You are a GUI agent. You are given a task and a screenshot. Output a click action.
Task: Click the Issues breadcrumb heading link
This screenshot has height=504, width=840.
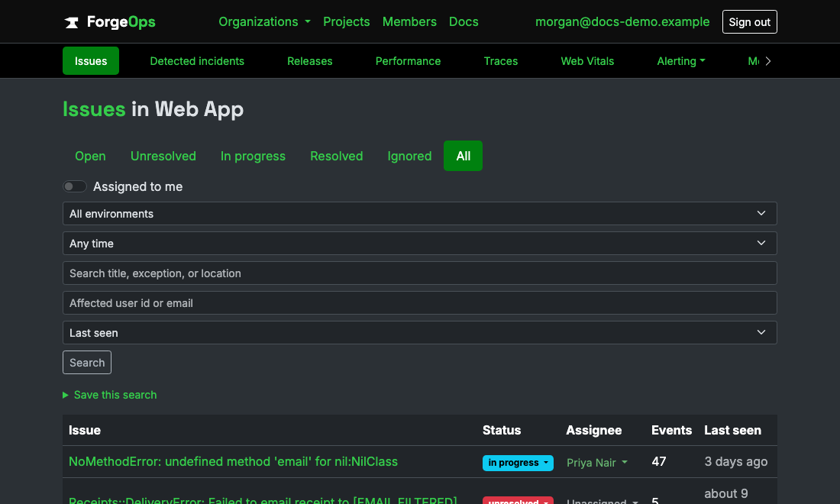(94, 109)
